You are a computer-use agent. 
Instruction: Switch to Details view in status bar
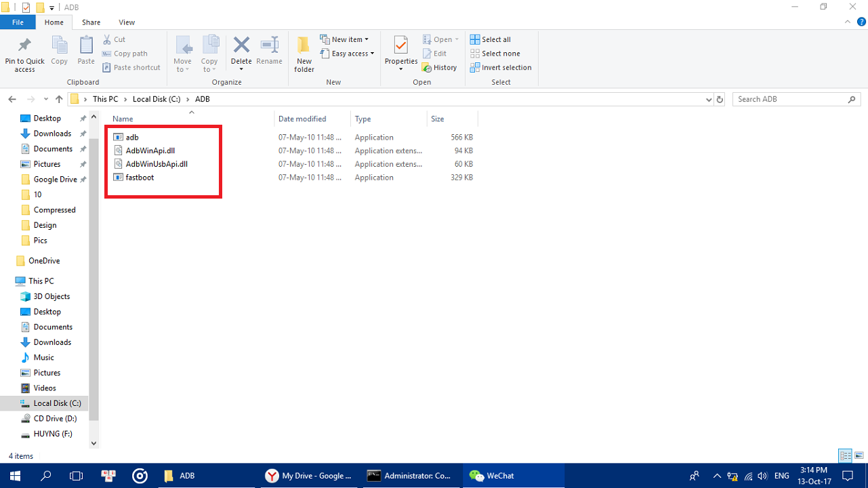[845, 455]
